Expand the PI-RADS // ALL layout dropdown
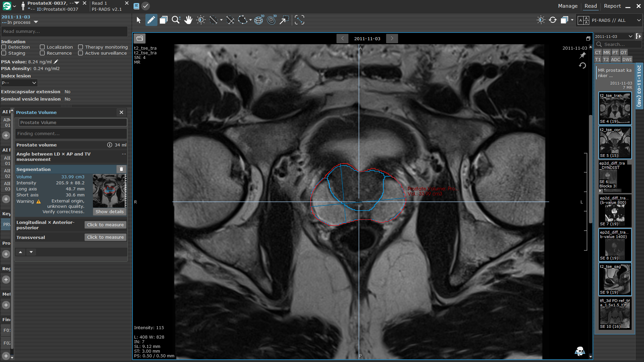644x362 pixels. point(638,20)
